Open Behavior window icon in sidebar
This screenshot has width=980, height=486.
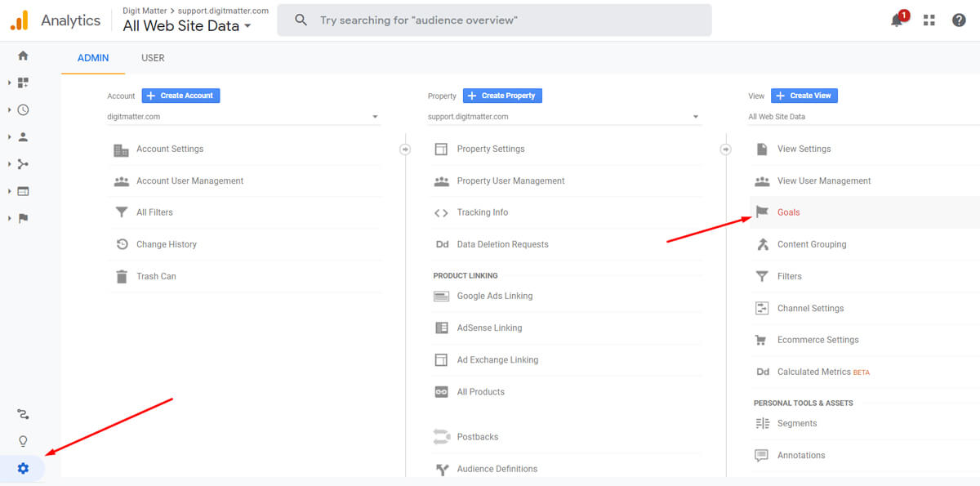(x=23, y=191)
